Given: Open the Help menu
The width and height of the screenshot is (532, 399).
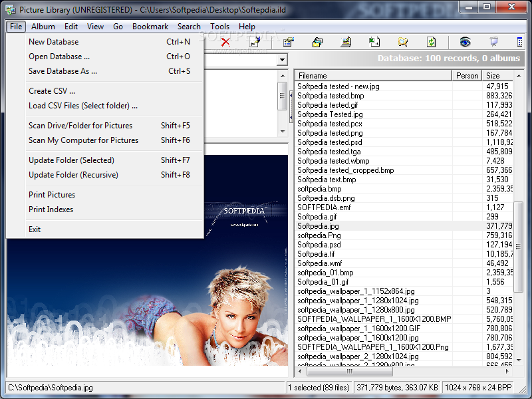Looking at the screenshot, I should pos(247,27).
